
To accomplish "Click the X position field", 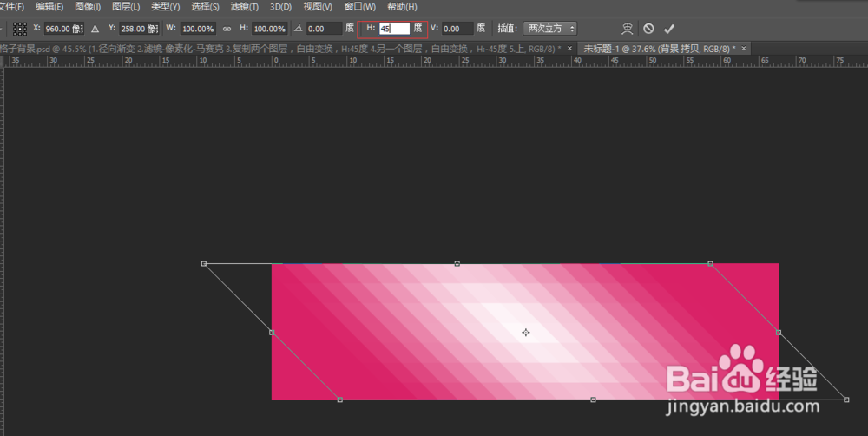I will point(64,29).
